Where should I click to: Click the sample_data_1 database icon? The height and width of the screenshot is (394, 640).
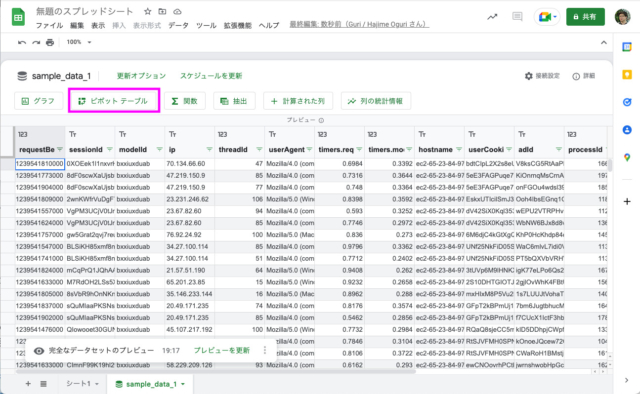pyautogui.click(x=22, y=76)
